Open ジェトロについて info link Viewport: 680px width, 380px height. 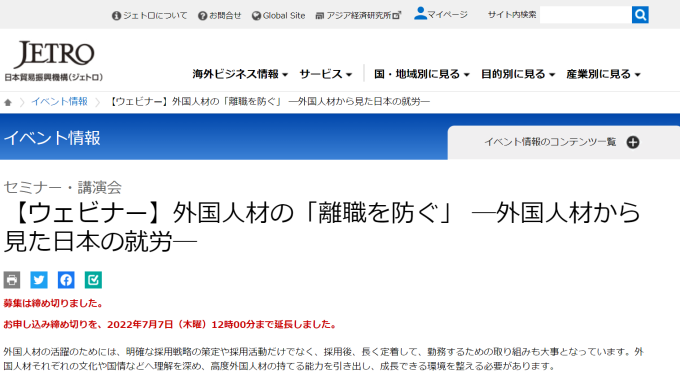150,16
